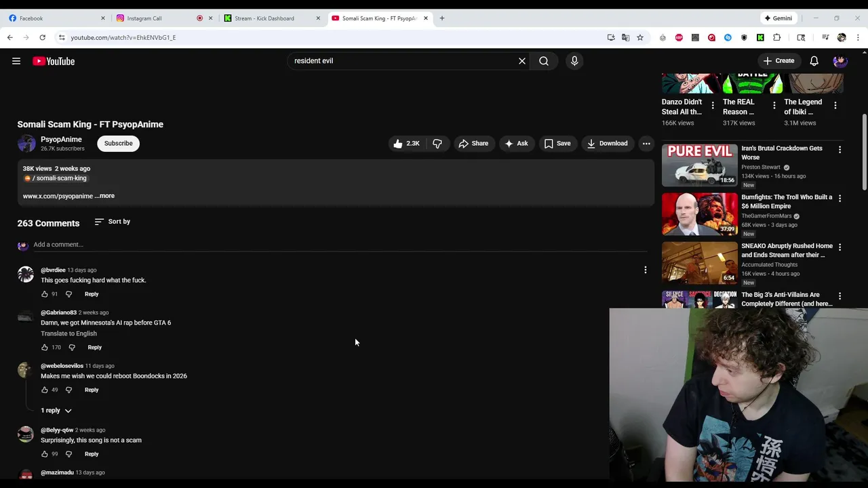Viewport: 868px width, 488px height.
Task: Open the Kick extension icon
Action: 760,37
